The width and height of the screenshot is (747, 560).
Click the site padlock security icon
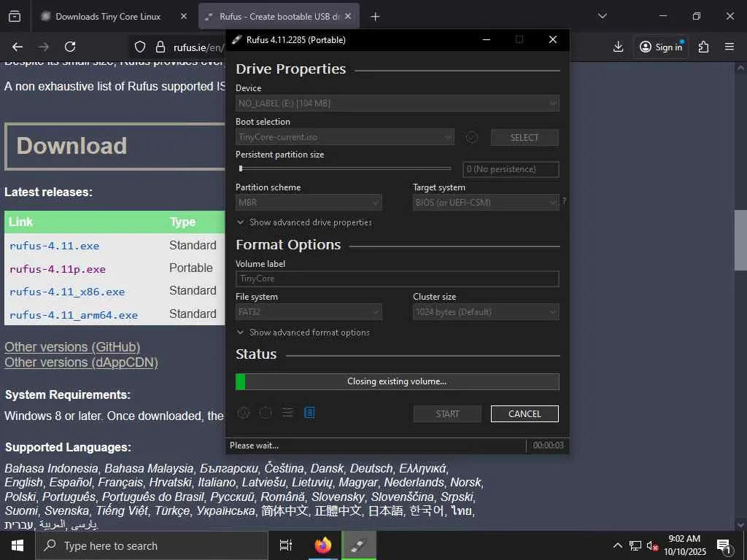[160, 47]
